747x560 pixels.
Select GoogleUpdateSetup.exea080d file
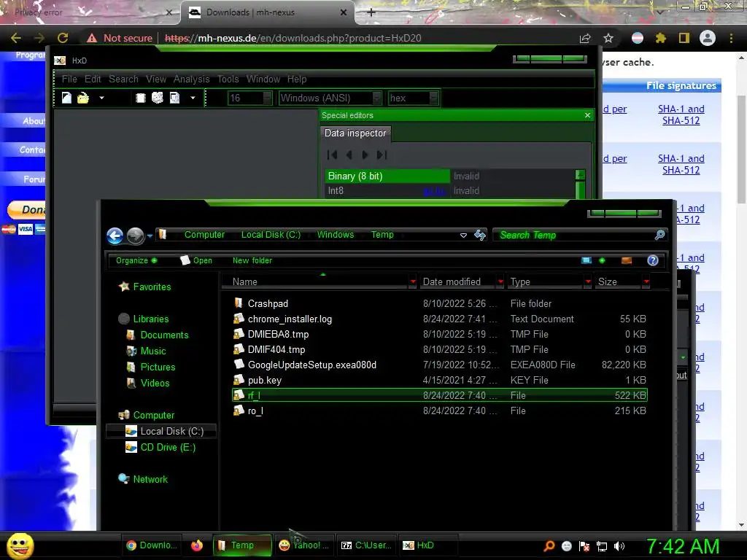(439, 365)
